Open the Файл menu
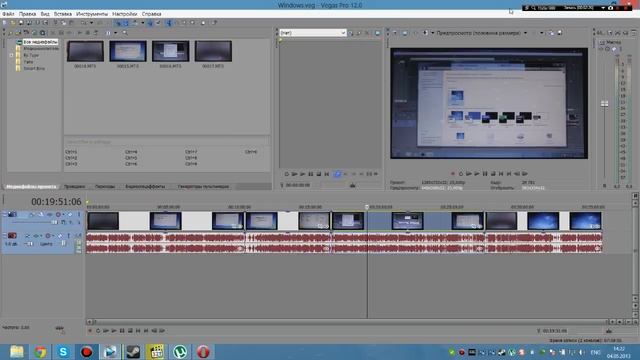The height and width of the screenshot is (360, 640). pos(8,14)
